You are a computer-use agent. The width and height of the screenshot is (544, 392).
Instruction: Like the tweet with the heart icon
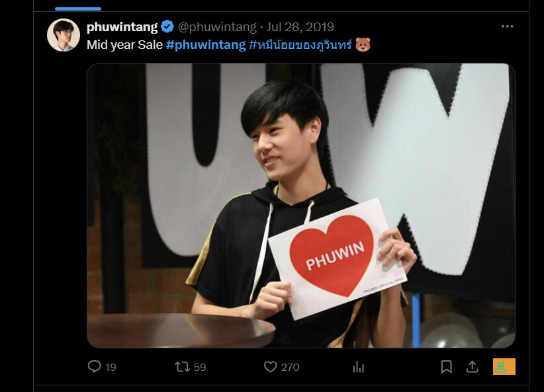(x=270, y=367)
